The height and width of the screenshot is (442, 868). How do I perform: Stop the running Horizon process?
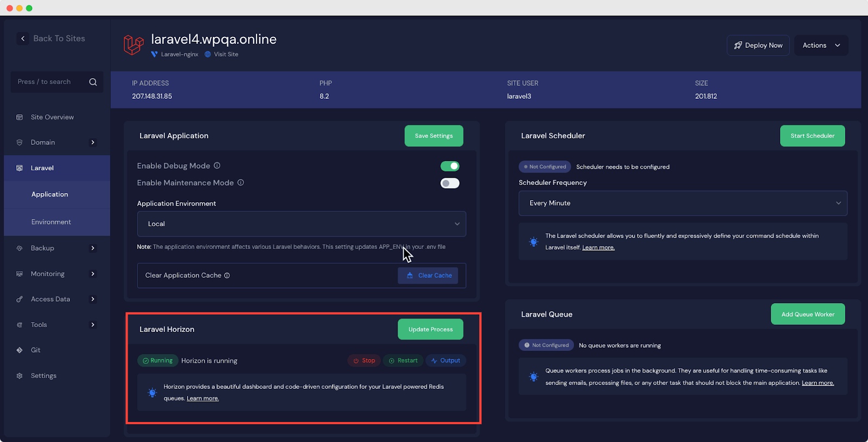pyautogui.click(x=364, y=361)
